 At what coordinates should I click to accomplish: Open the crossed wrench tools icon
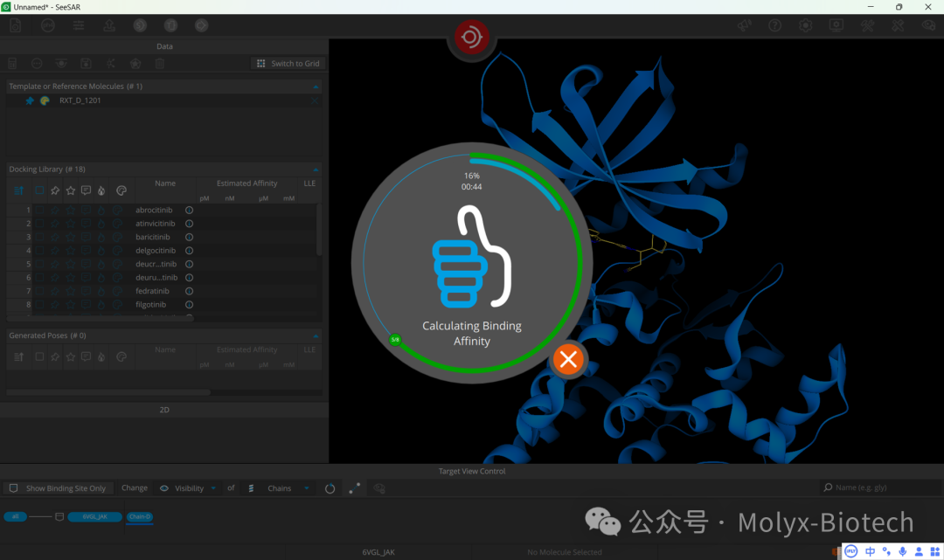(x=867, y=25)
